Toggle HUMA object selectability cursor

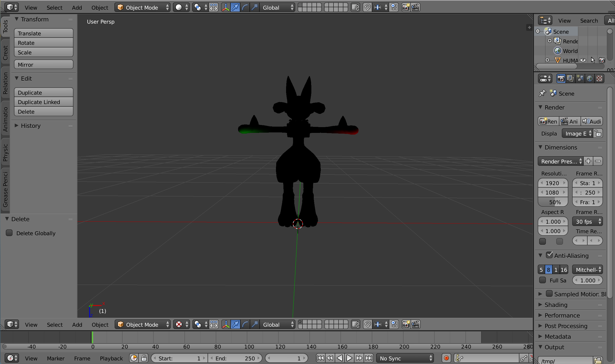(593, 60)
